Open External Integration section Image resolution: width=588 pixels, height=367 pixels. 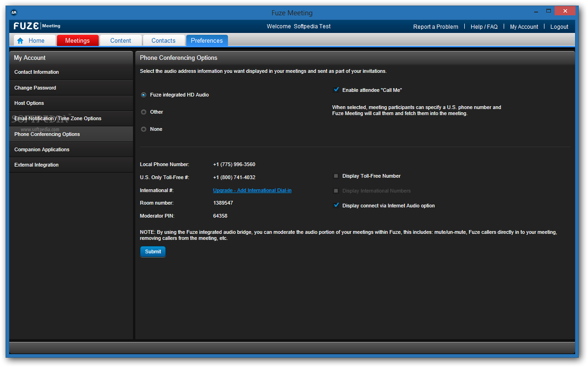pyautogui.click(x=71, y=165)
